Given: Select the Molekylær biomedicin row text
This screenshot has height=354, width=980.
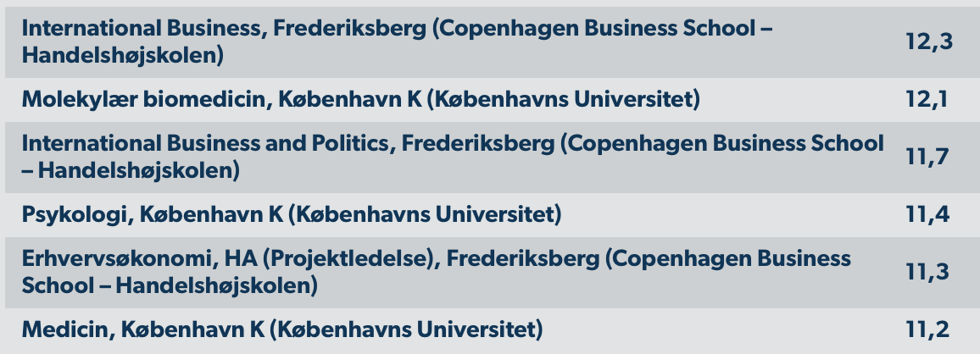Looking at the screenshot, I should coord(361,100).
